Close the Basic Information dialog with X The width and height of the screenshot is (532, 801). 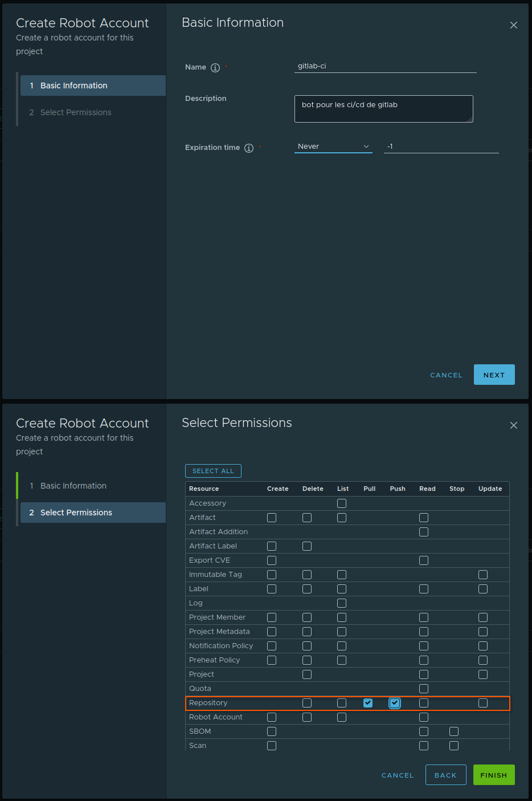point(514,25)
